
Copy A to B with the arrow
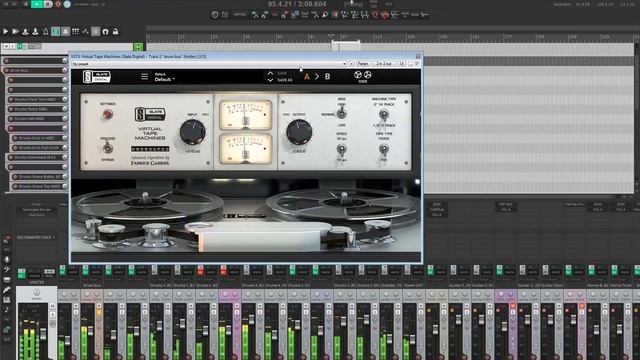pos(317,76)
